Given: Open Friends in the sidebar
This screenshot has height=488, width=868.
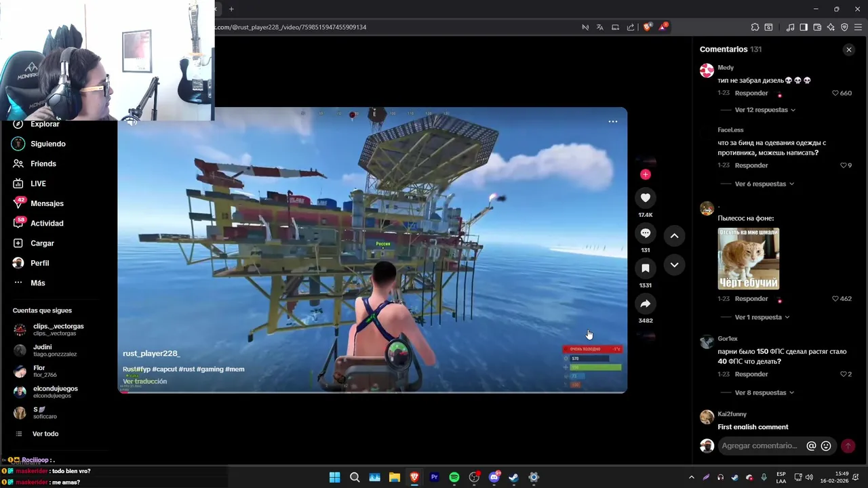Looking at the screenshot, I should coord(43,163).
